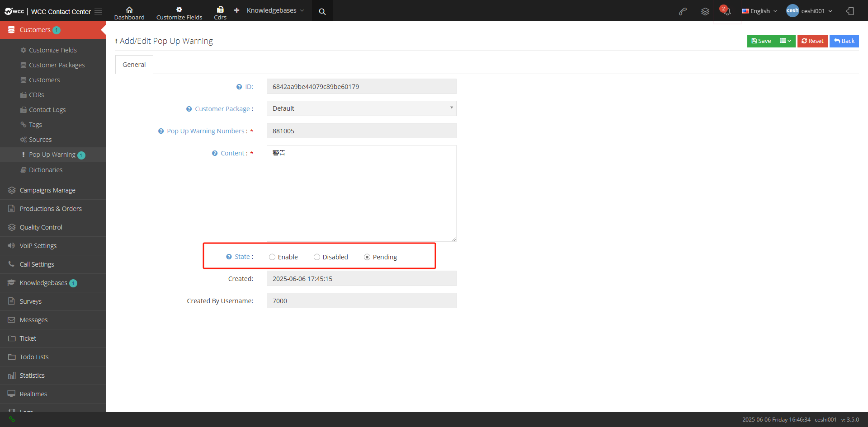The image size is (868, 427).
Task: Open Knowledgebases in the sidebar
Action: coord(53,283)
